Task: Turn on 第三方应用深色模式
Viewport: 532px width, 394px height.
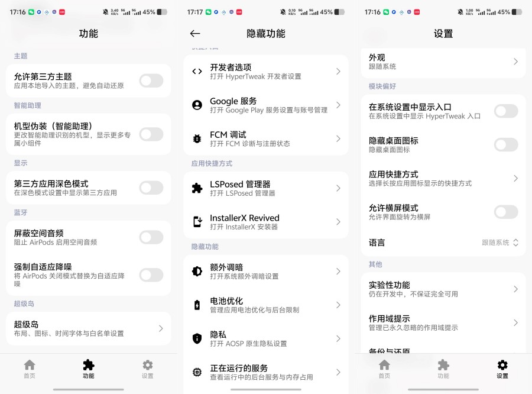Action: (151, 188)
